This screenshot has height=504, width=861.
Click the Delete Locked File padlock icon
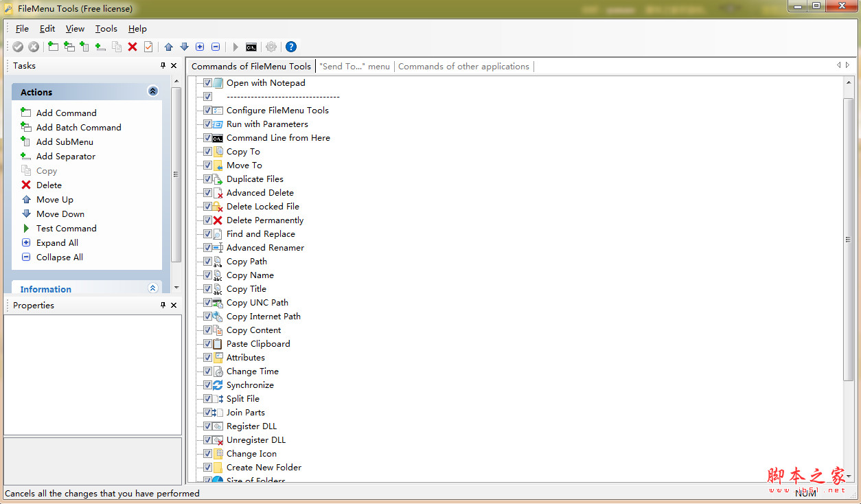[218, 207]
